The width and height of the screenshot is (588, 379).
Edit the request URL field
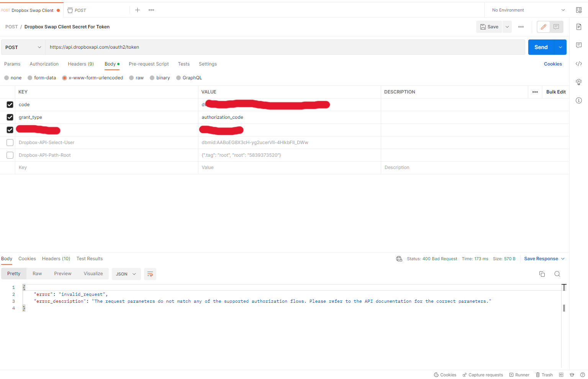point(285,47)
